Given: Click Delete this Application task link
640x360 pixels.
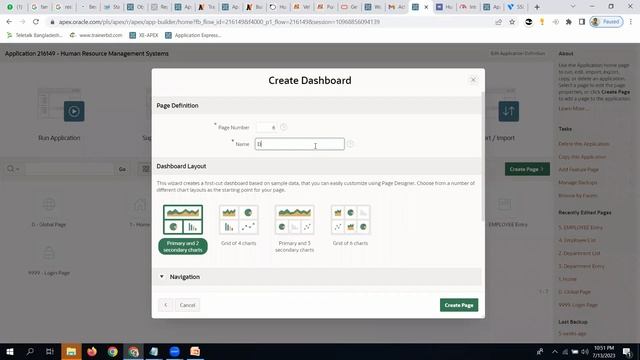Looking at the screenshot, I should point(584,144).
